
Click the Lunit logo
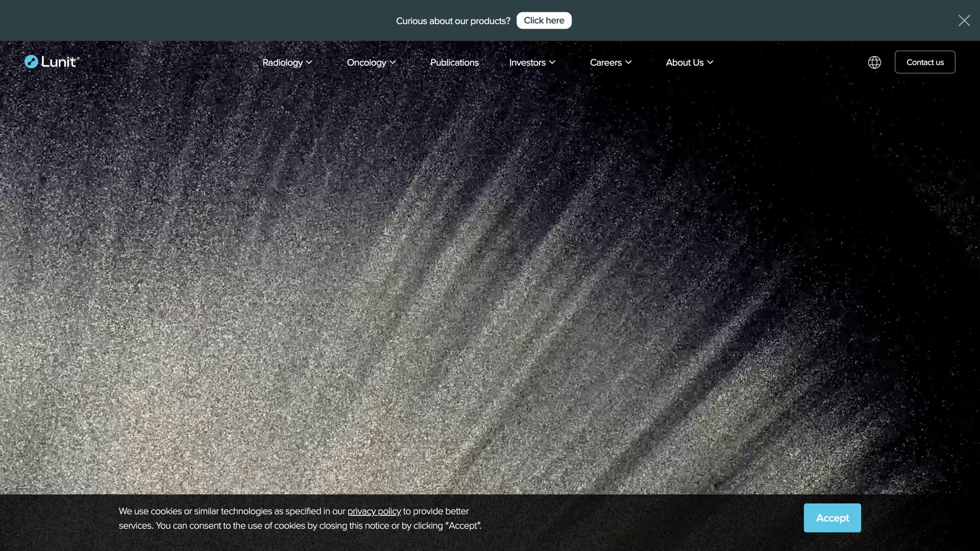coord(52,62)
